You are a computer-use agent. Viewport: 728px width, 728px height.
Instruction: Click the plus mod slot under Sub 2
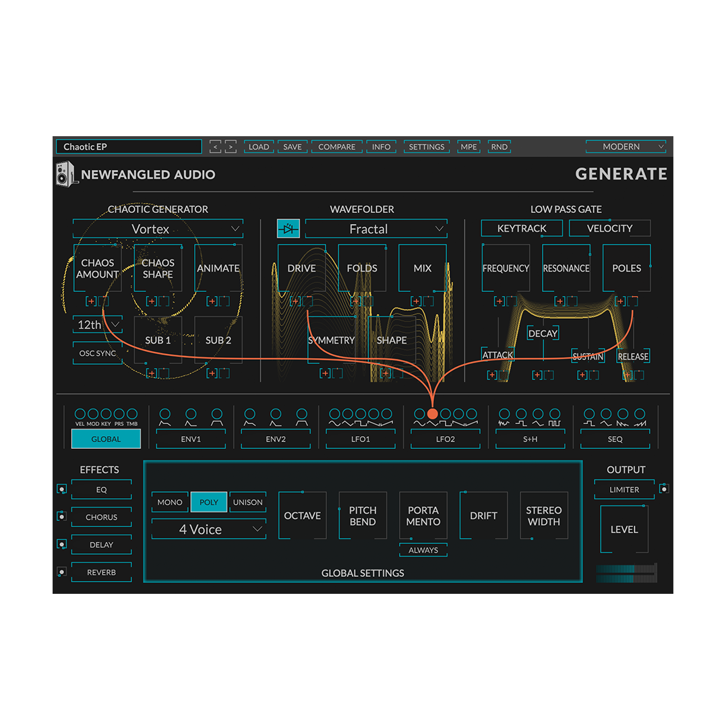[212, 373]
